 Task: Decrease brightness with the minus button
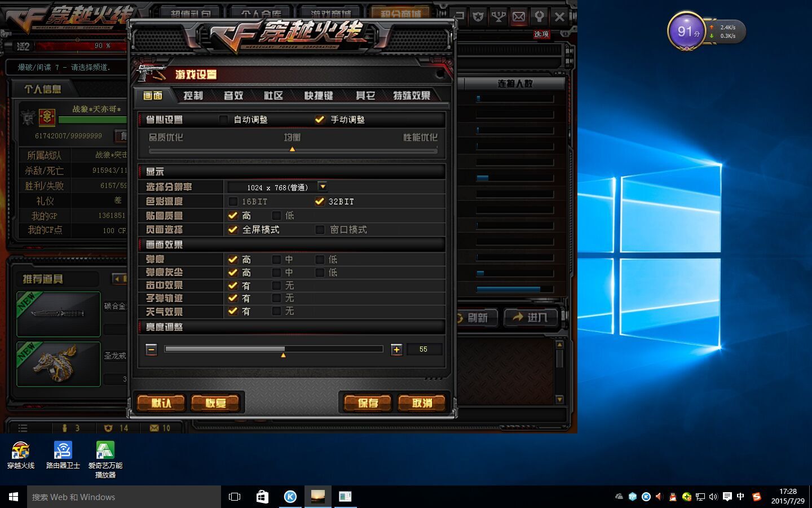pos(151,349)
